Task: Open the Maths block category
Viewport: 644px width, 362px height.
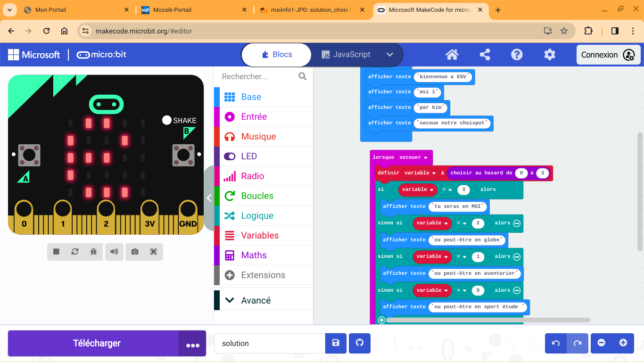Action: click(x=264, y=255)
